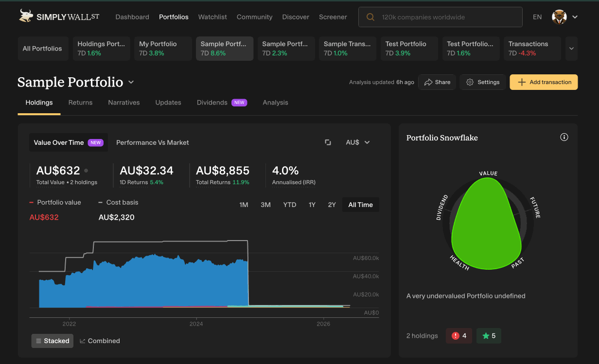Focus the 120k companies search field
Viewport: 599px width, 364px height.
tap(440, 17)
